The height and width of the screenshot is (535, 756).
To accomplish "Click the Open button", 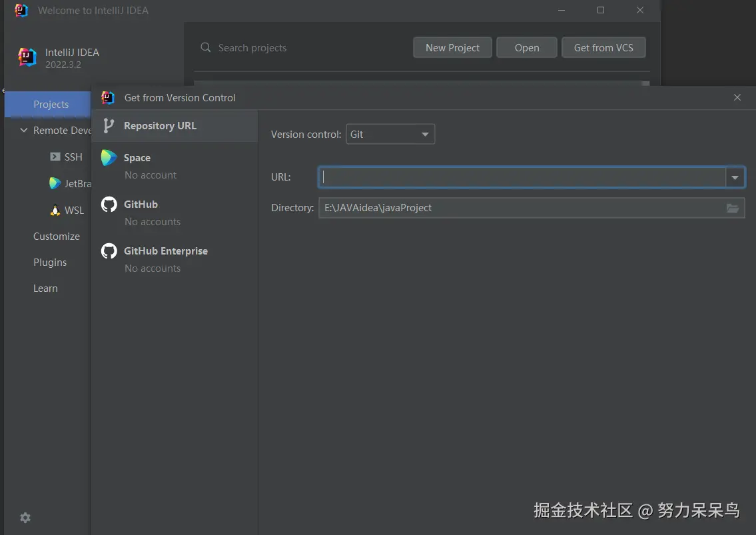I will [x=526, y=48].
